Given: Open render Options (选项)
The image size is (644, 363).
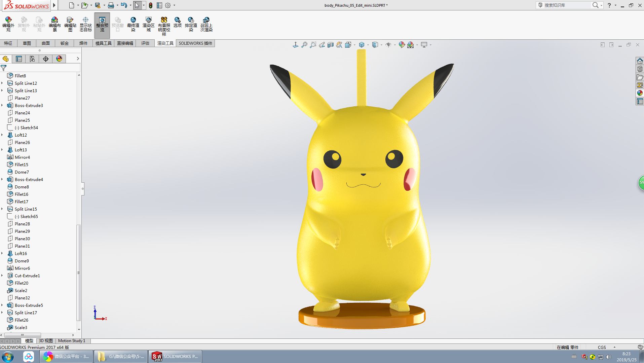Looking at the screenshot, I should point(178,22).
